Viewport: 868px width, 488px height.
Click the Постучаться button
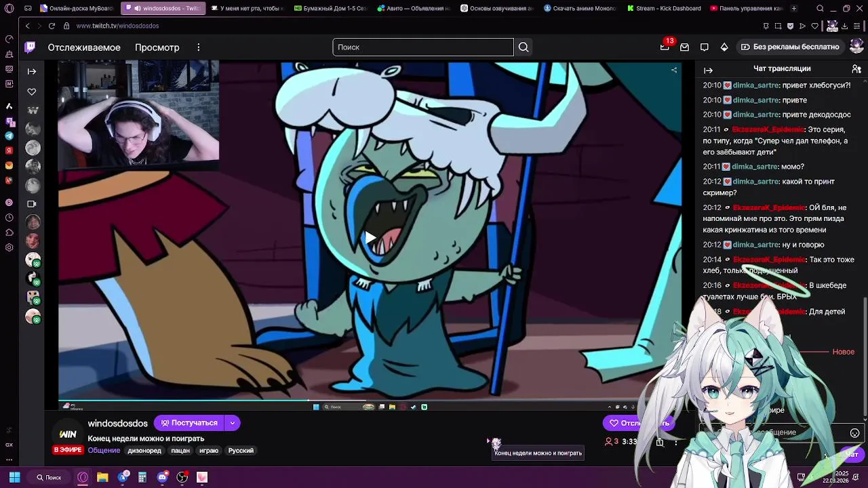point(189,423)
